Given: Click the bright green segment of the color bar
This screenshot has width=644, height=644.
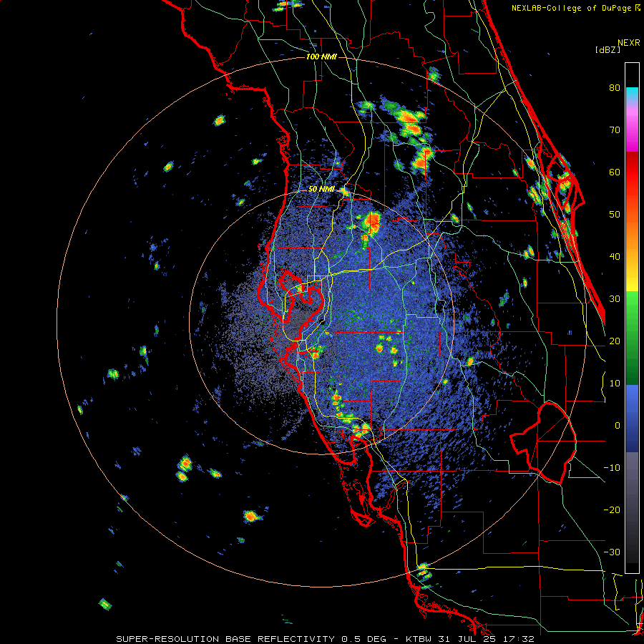Looking at the screenshot, I should 632,306.
